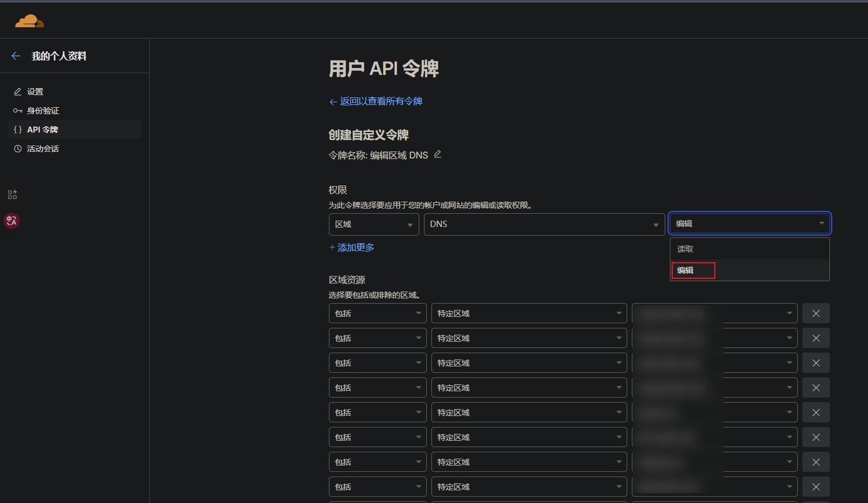Viewport: 868px width, 503px height.
Task: Click the 添加更多 link
Action: pyautogui.click(x=351, y=248)
